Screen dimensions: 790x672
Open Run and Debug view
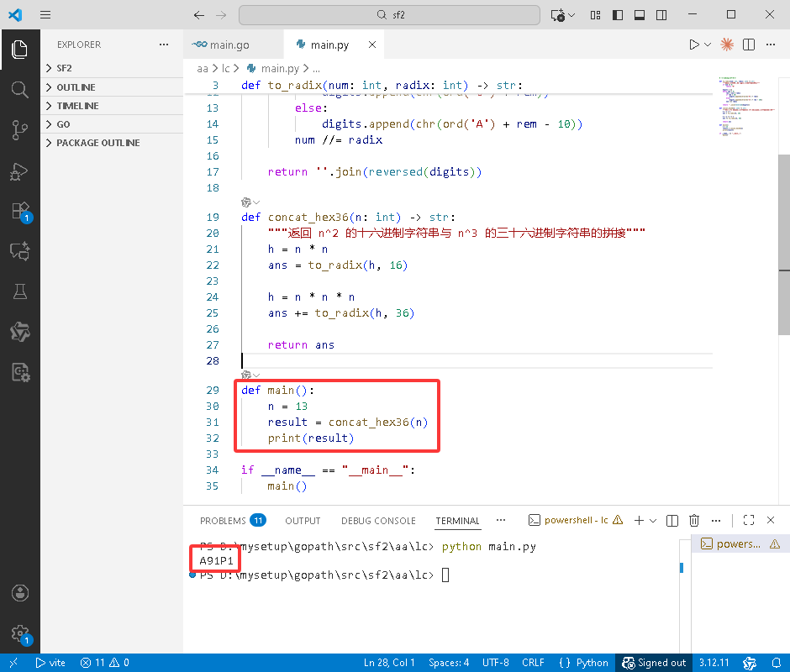(x=19, y=171)
